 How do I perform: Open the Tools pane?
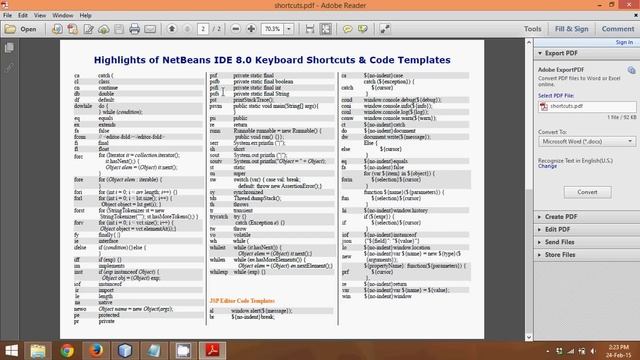point(532,29)
